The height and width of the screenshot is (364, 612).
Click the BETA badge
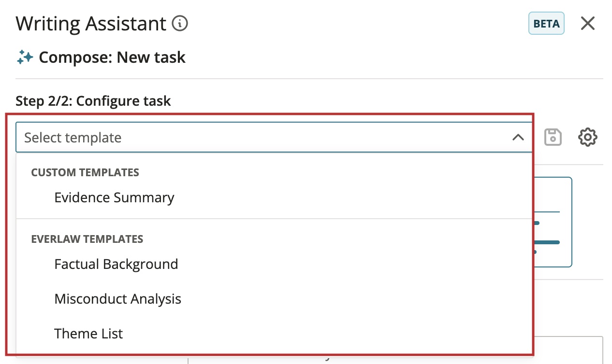546,24
